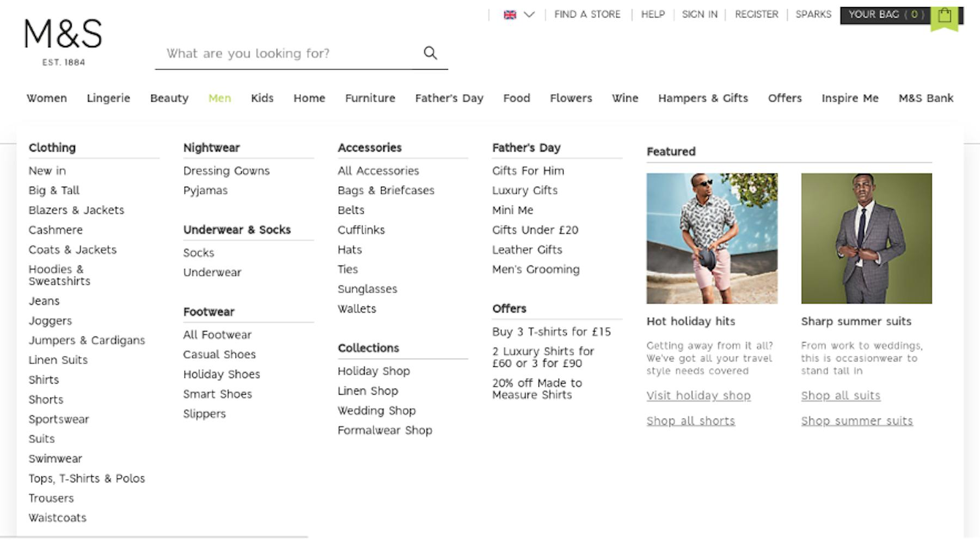Viewport: 980px width, 547px height.
Task: Open Formalwear Shop collection
Action: click(384, 431)
